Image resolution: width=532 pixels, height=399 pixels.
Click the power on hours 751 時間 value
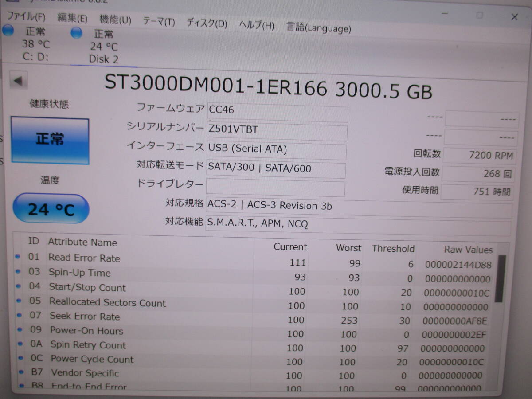477,192
